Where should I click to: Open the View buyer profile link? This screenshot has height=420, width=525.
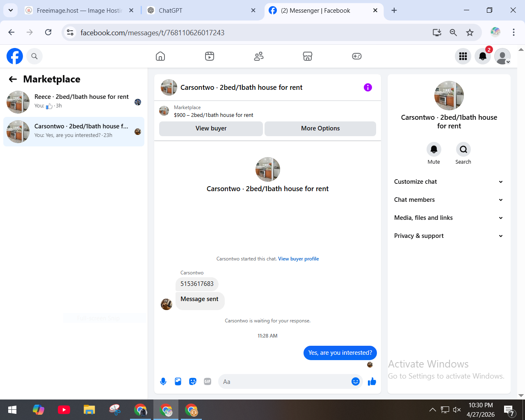298,259
